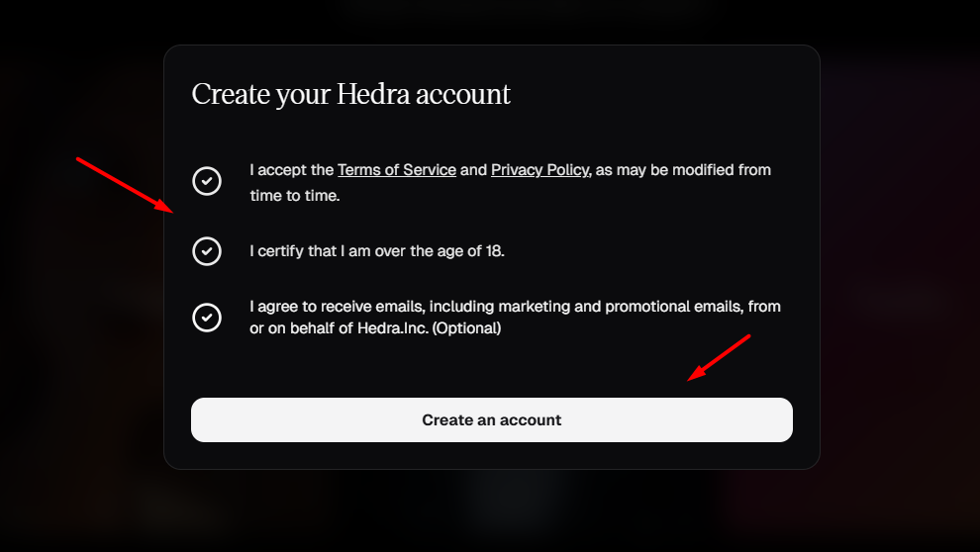Click the "time to time." text
The image size is (980, 552).
click(295, 196)
